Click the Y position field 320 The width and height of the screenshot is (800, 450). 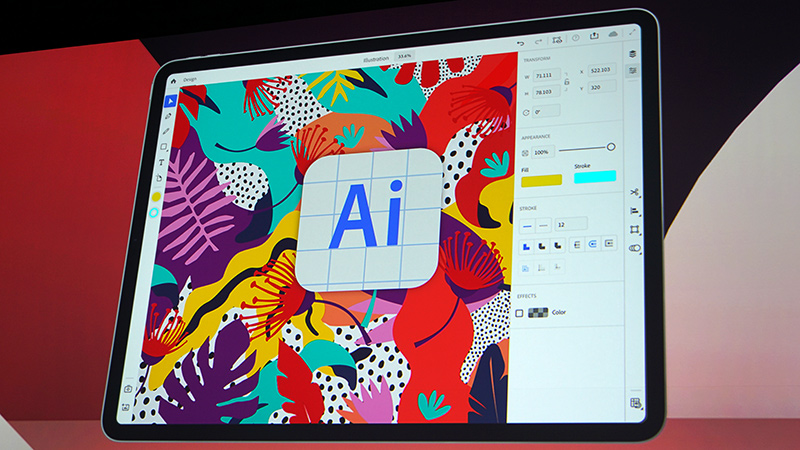coord(602,87)
